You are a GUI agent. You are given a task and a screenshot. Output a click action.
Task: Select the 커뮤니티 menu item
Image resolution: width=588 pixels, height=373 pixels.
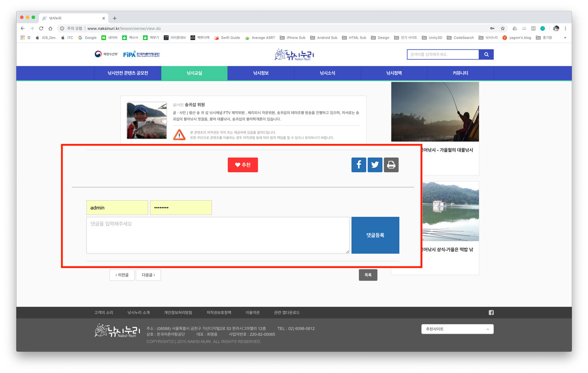click(x=460, y=73)
